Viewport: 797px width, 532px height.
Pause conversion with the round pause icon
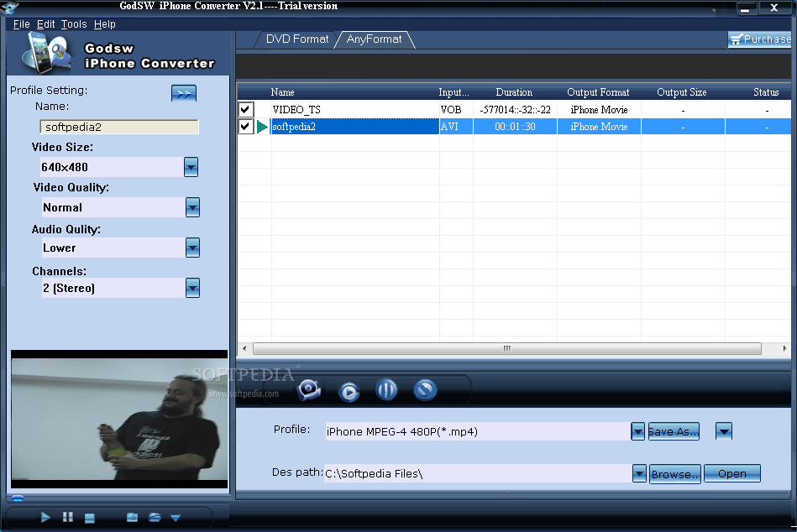tap(386, 390)
